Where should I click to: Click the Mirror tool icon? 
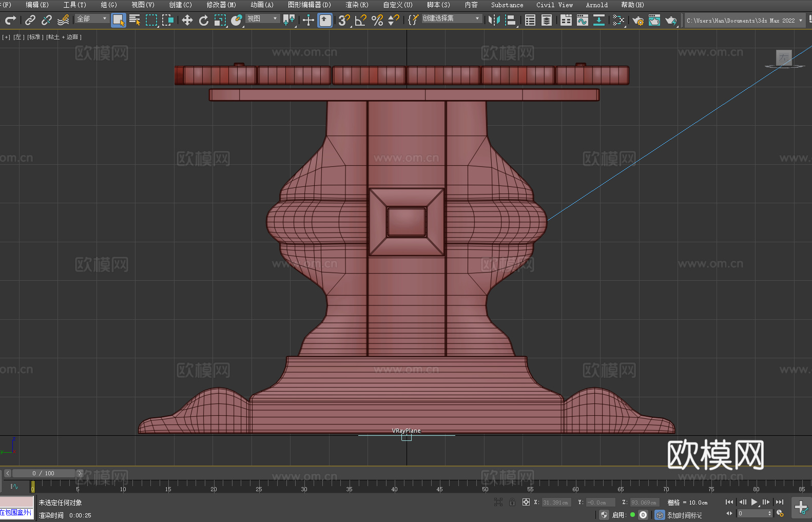pos(494,20)
